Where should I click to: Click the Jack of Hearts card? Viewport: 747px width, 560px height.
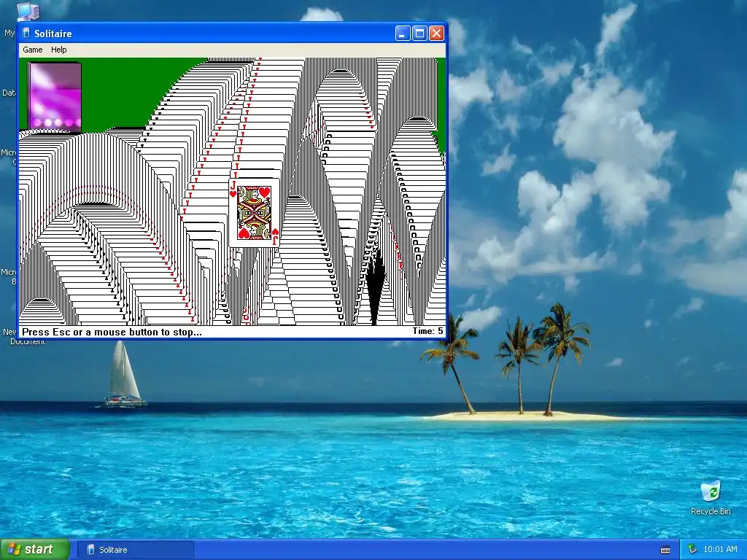click(254, 212)
